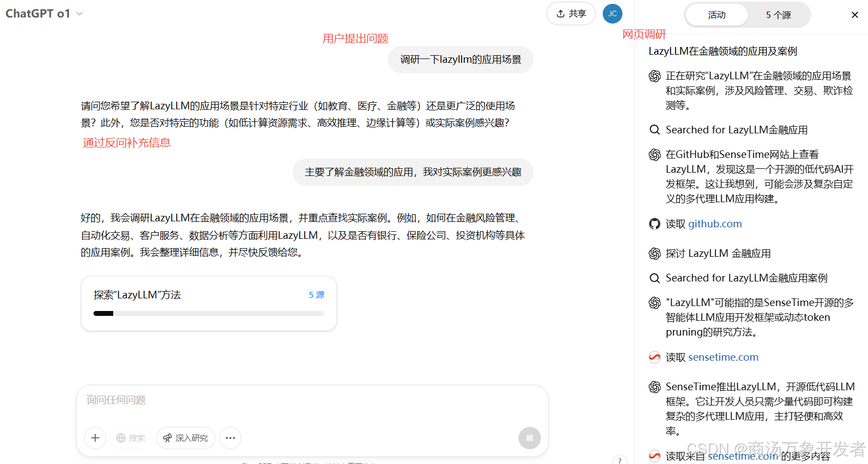
Task: Click OpenAI icon beside 在GitHub和SenseTime step
Action: click(655, 155)
